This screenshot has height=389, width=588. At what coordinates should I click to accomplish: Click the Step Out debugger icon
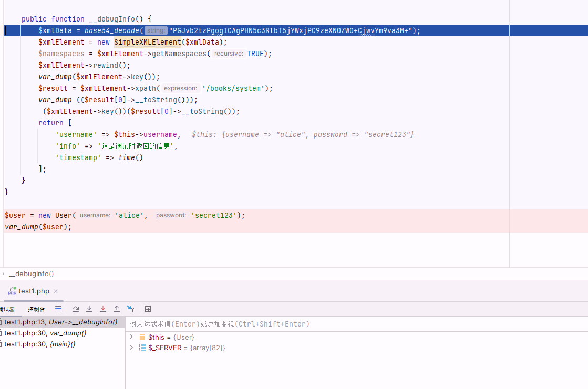tap(117, 309)
